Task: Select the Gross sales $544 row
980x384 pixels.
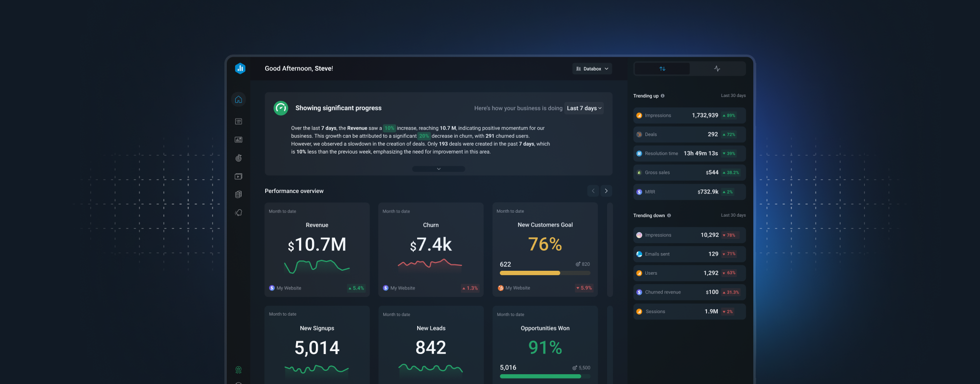Action: [689, 173]
